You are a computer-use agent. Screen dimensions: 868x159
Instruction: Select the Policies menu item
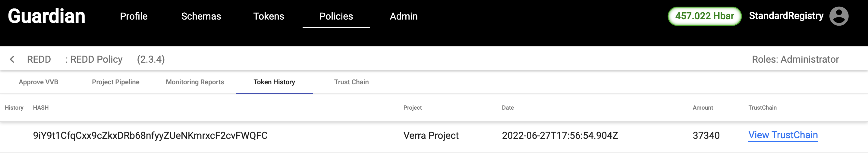coord(336,16)
